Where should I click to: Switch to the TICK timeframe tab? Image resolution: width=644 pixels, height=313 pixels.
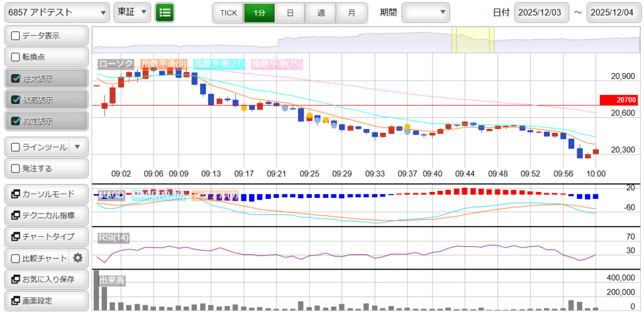pyautogui.click(x=228, y=13)
